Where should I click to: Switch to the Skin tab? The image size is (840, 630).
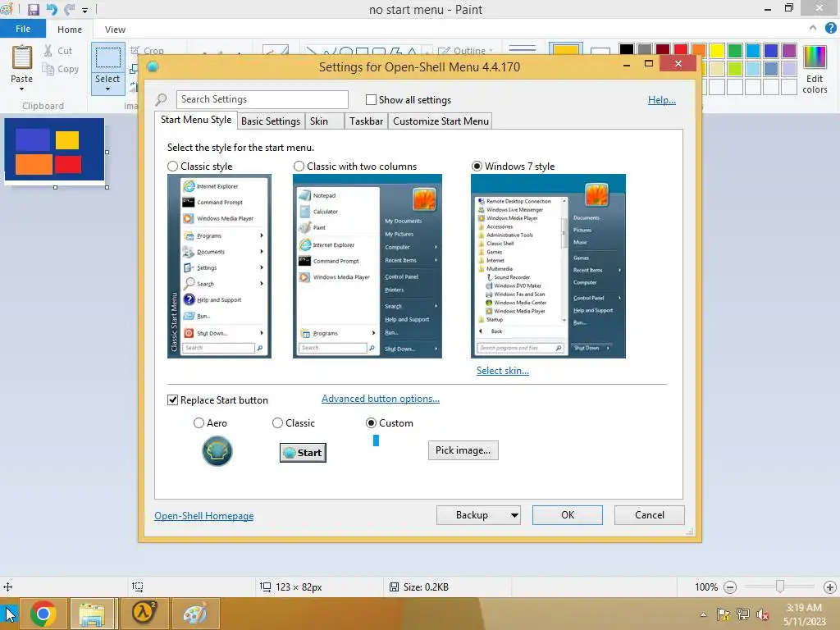pyautogui.click(x=325, y=121)
